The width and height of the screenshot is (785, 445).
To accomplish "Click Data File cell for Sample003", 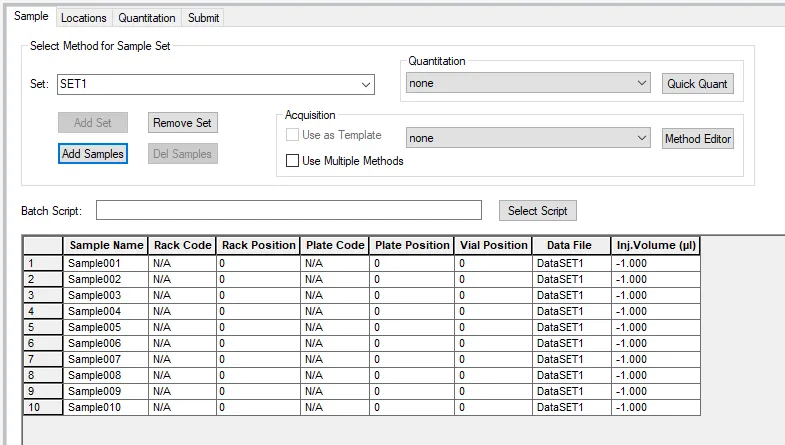I will 572,295.
